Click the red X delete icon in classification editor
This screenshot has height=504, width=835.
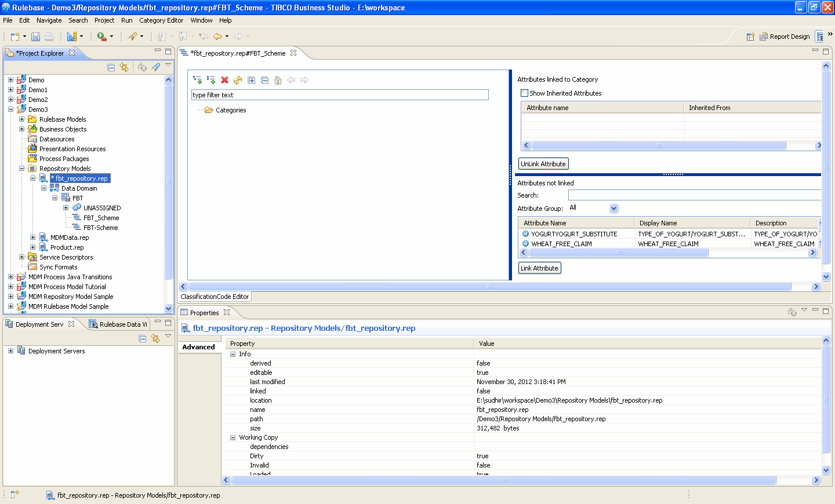[224, 80]
